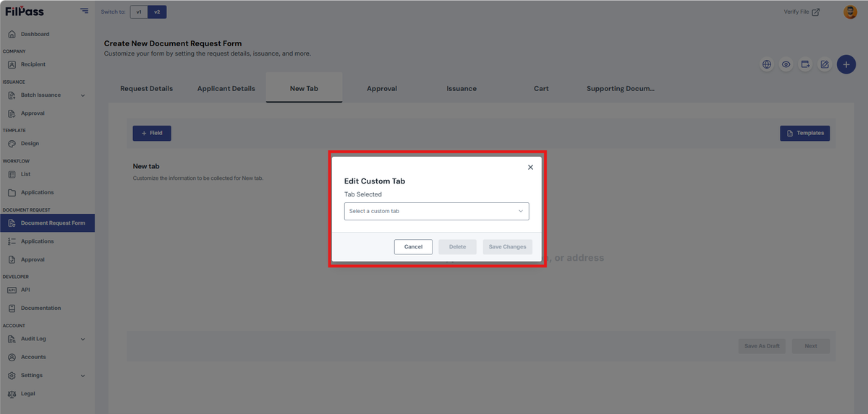868x414 pixels.
Task: Switch to Request Details tab
Action: click(146, 88)
